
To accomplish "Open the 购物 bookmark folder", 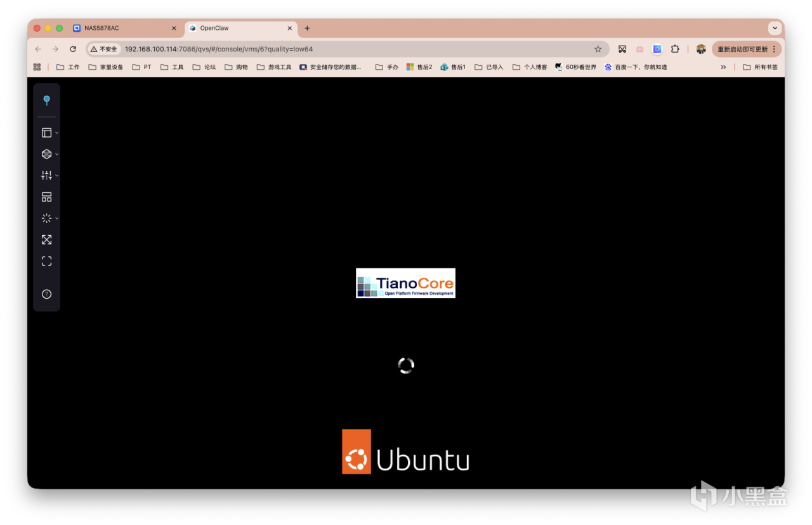I will [x=237, y=67].
